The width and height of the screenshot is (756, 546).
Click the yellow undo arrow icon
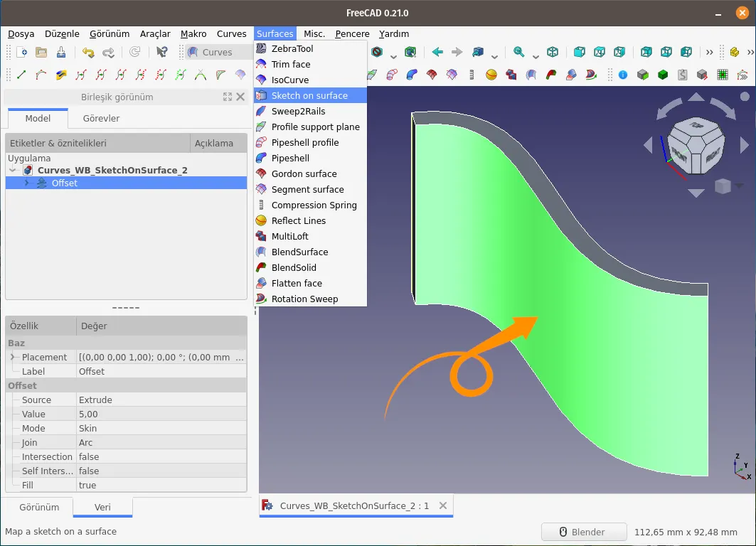pos(87,52)
